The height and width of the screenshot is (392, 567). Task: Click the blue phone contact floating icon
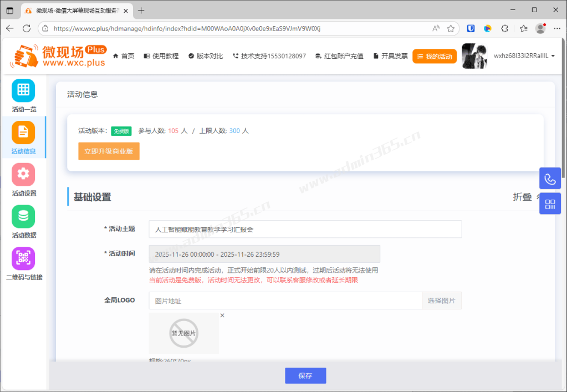tap(549, 178)
